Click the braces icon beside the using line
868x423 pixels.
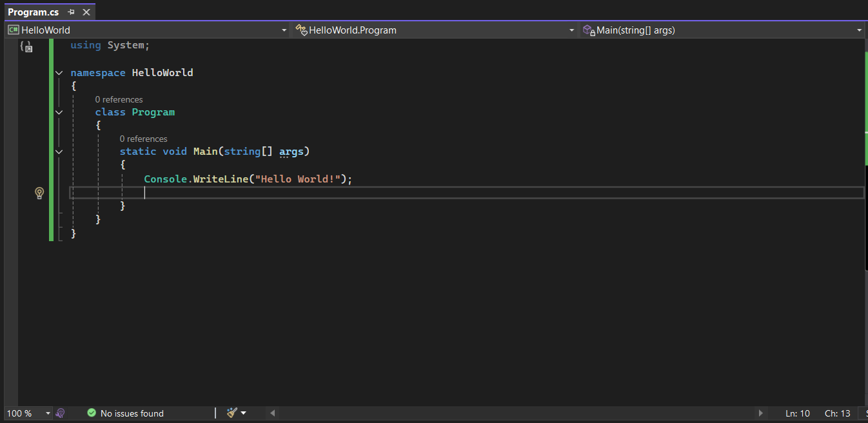tap(26, 46)
